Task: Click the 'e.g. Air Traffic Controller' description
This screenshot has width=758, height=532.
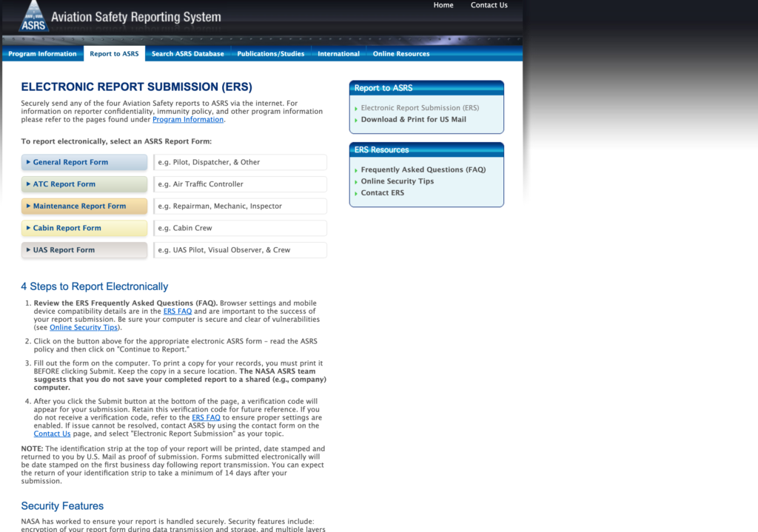Action: [x=241, y=184]
